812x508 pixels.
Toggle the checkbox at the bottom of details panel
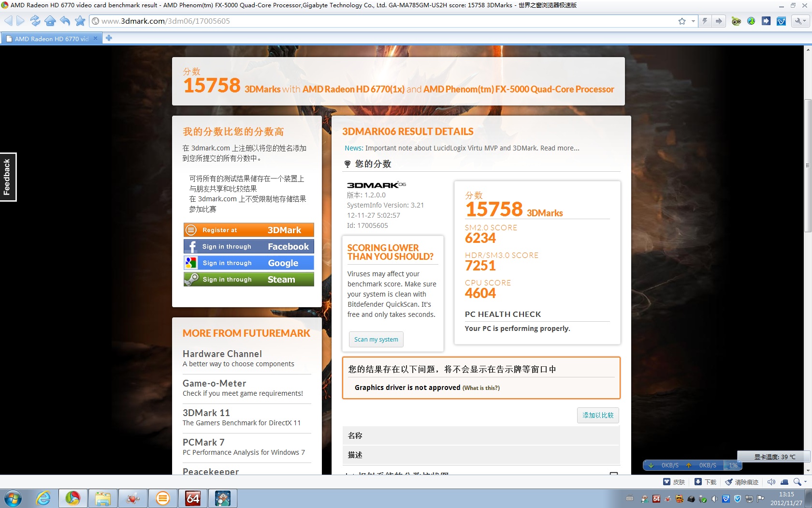coord(614,474)
